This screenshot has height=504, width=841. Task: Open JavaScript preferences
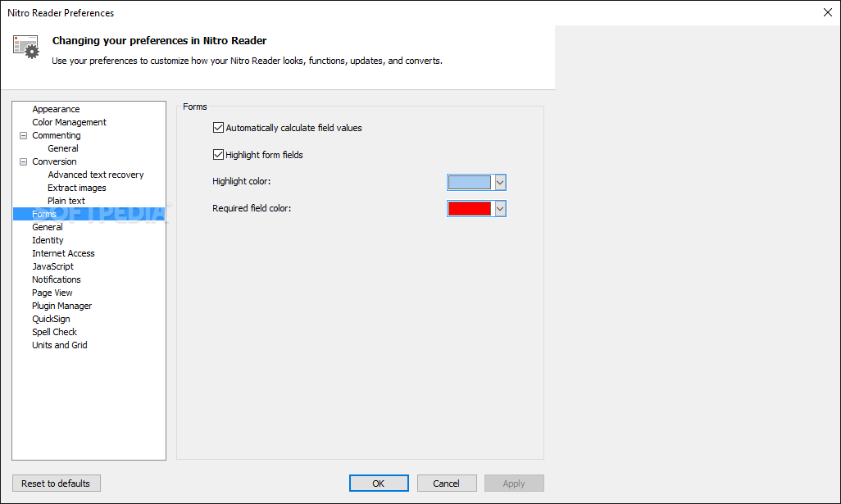(52, 266)
